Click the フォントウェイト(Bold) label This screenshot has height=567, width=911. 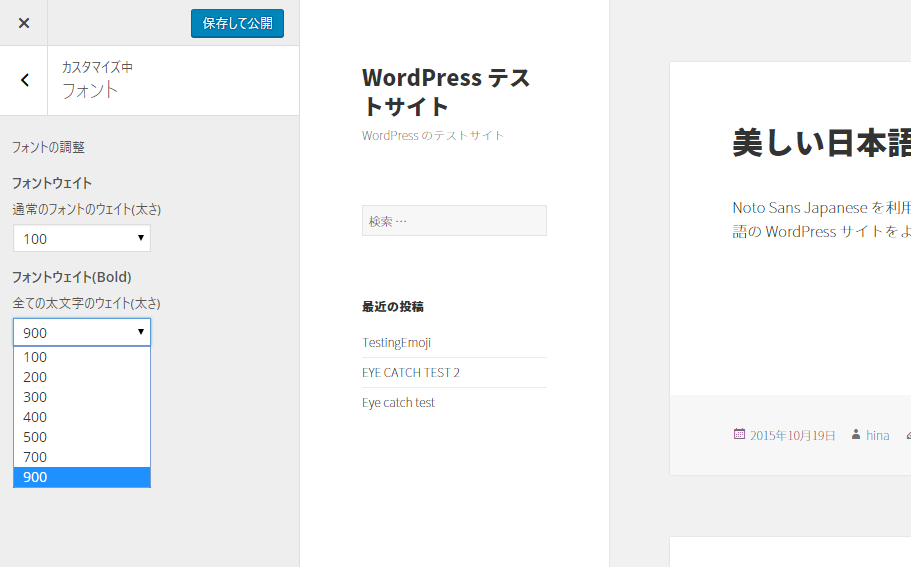click(72, 277)
